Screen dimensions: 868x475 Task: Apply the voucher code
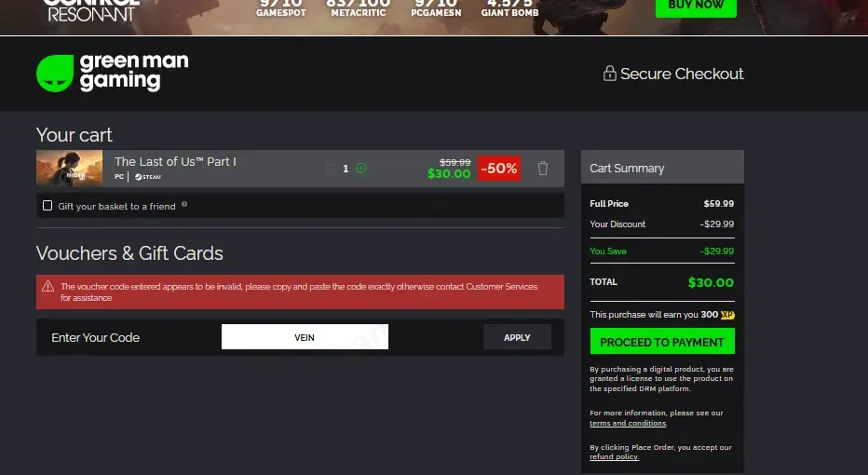click(517, 336)
